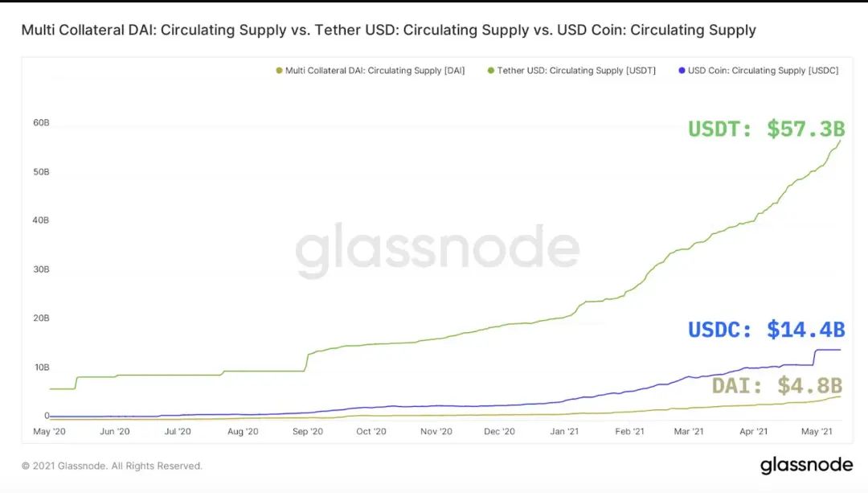Click the DAI olive legend dot

(279, 70)
